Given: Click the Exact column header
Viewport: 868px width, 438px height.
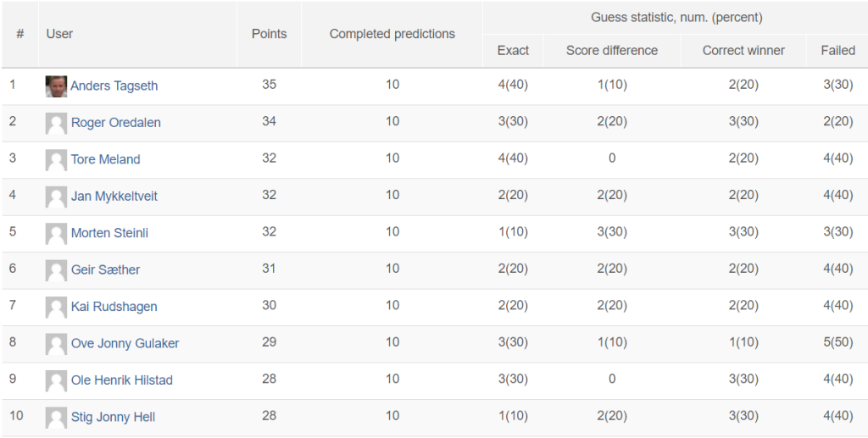Looking at the screenshot, I should 513,51.
